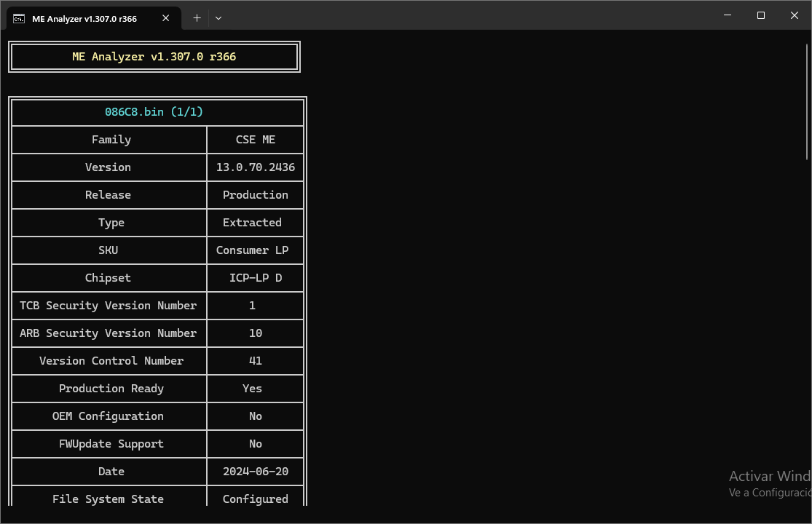
Task: Click the date value 2024-06-20
Action: 256,472
